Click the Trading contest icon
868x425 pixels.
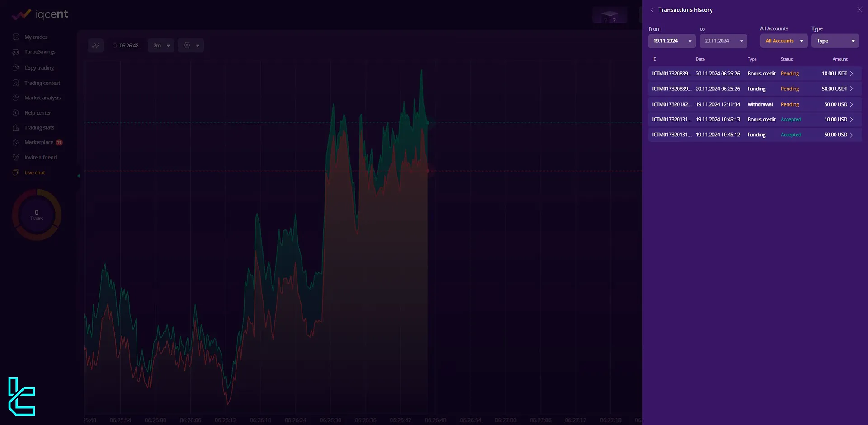(16, 83)
